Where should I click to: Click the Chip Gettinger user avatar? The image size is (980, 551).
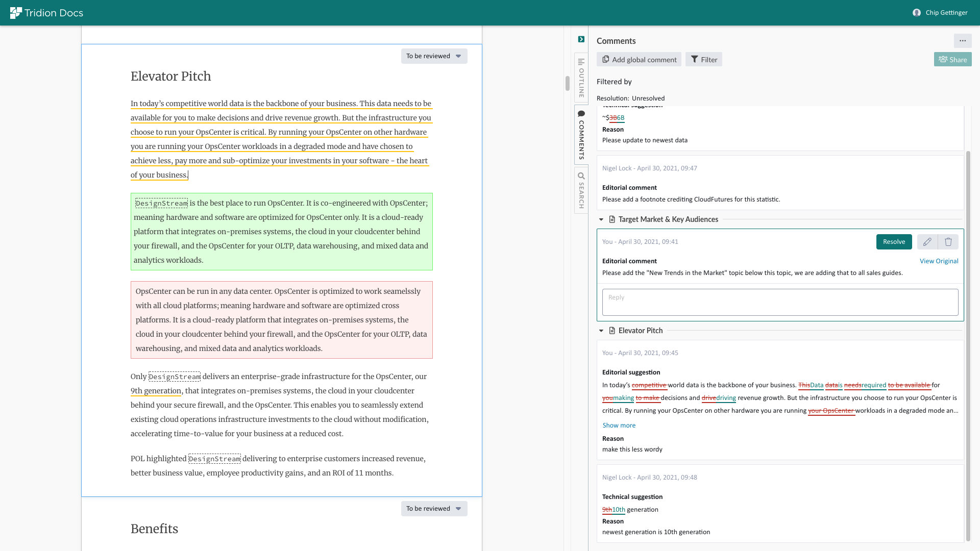917,13
